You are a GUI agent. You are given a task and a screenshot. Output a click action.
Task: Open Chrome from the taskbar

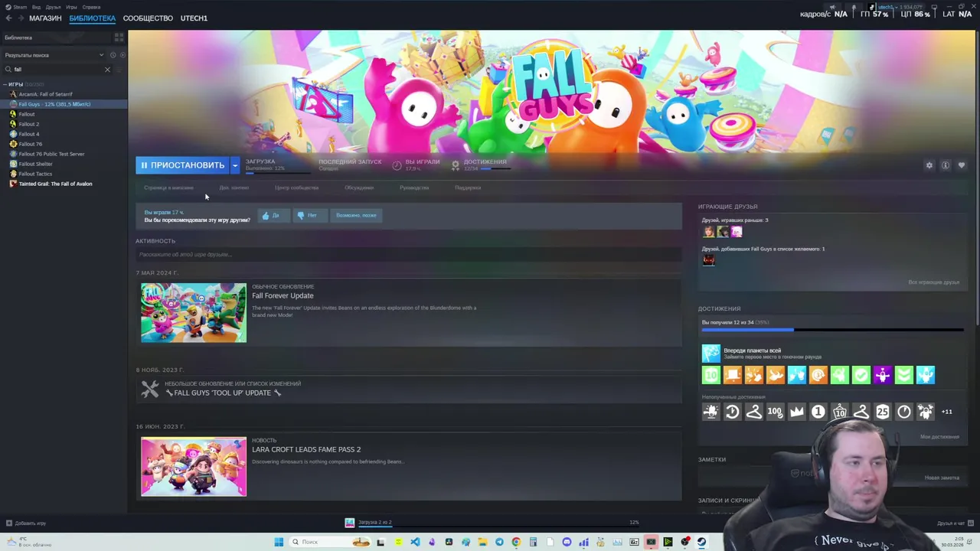(x=516, y=542)
